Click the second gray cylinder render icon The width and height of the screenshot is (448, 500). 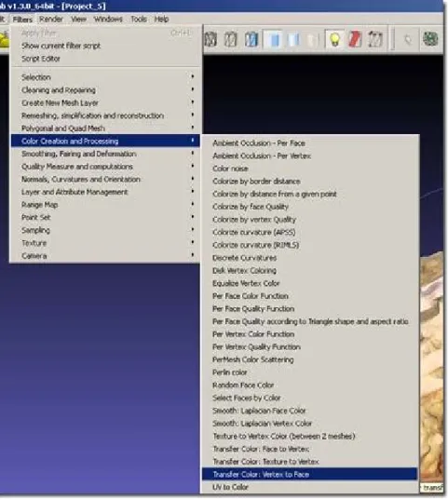tap(231, 39)
